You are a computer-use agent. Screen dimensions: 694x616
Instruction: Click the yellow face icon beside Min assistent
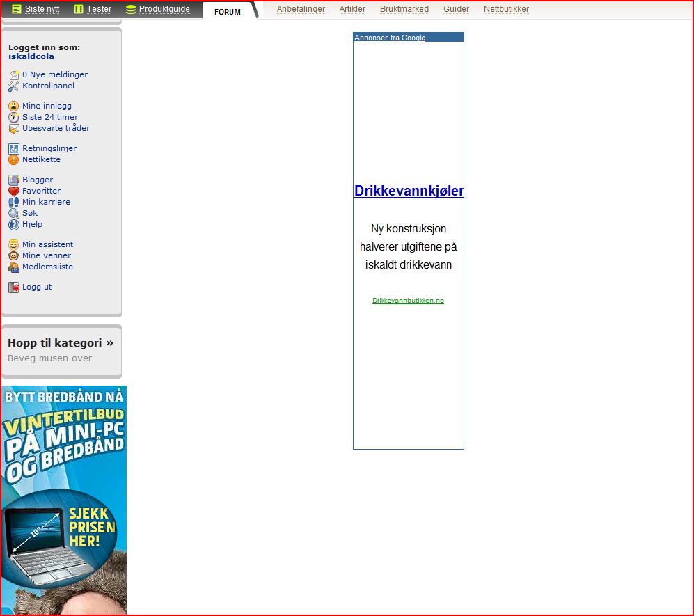click(x=14, y=245)
